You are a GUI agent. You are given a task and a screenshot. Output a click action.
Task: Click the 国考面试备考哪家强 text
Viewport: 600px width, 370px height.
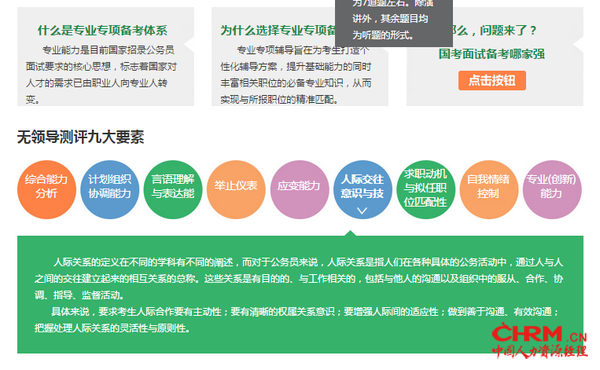click(x=492, y=54)
